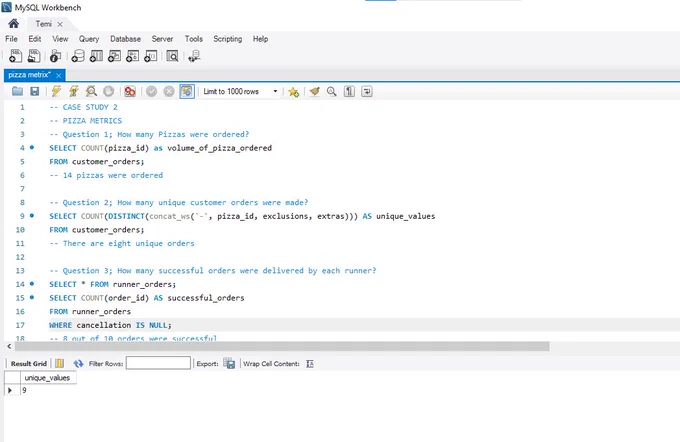Viewport: 680px width, 442px height.
Task: Close the pizza metrix query tab
Action: [x=59, y=75]
